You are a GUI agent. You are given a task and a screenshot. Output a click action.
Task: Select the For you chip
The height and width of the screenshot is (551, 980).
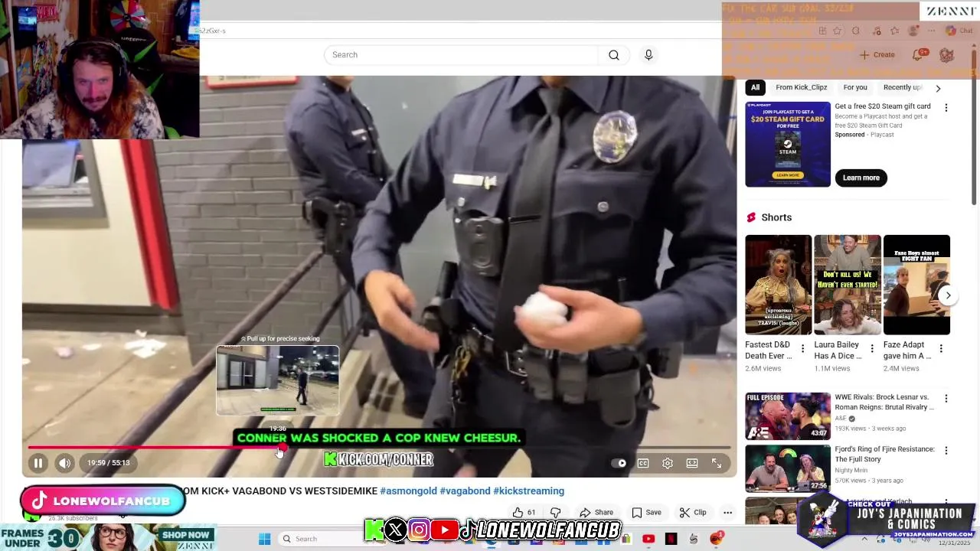click(x=855, y=87)
